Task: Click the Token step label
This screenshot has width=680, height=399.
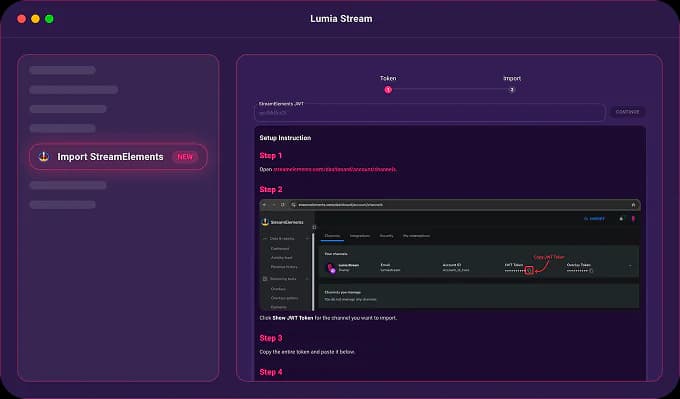Action: (388, 78)
